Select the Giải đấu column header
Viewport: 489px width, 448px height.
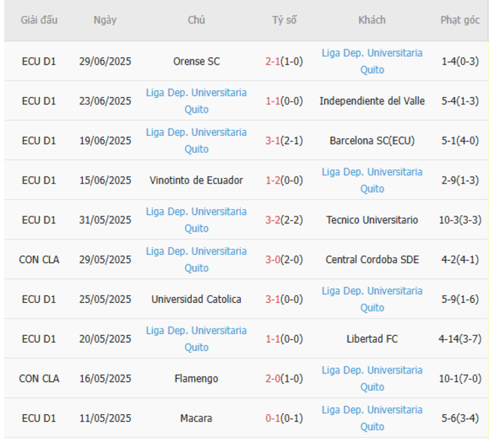pos(39,20)
